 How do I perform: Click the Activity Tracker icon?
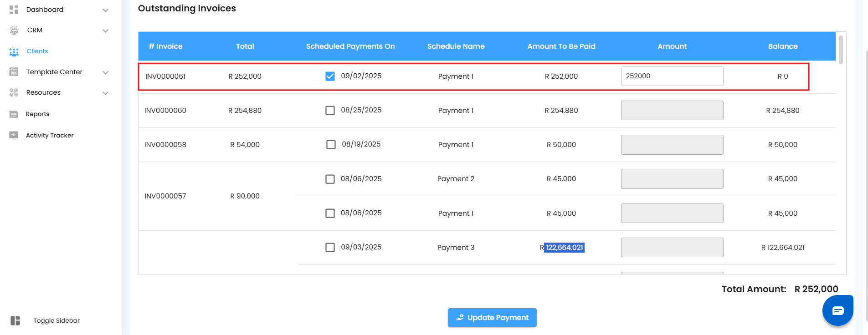14,135
